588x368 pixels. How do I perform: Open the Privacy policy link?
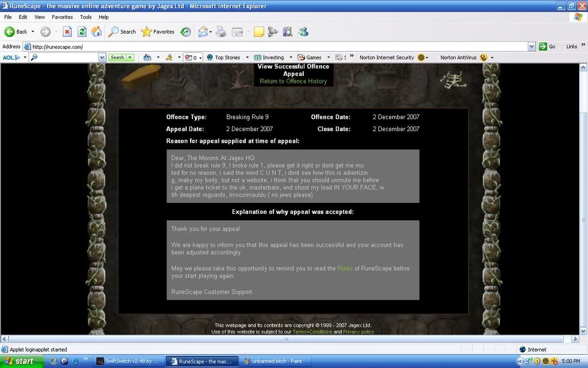coord(358,332)
